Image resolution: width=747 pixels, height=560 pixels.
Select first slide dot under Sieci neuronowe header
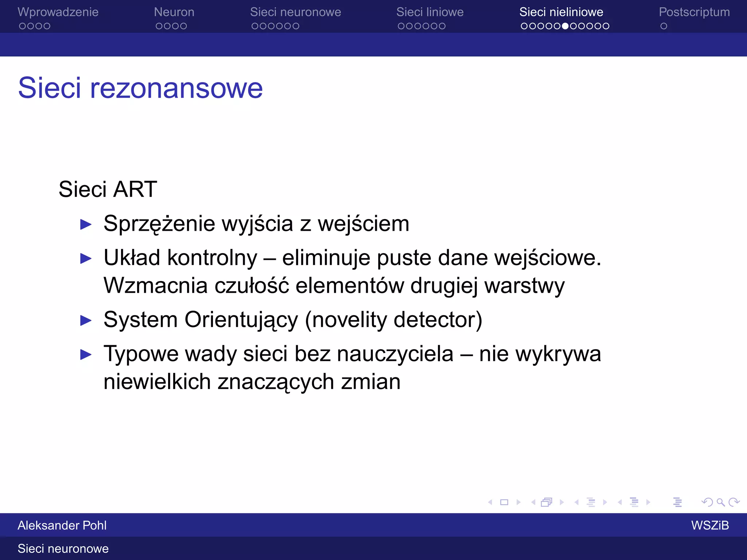coord(255,26)
